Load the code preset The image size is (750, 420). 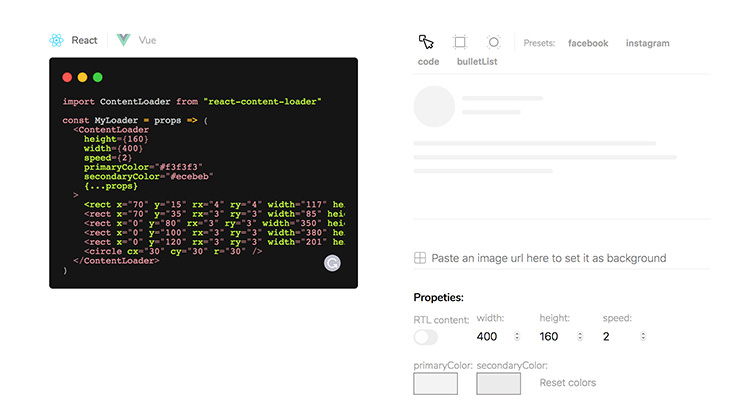coord(428,62)
